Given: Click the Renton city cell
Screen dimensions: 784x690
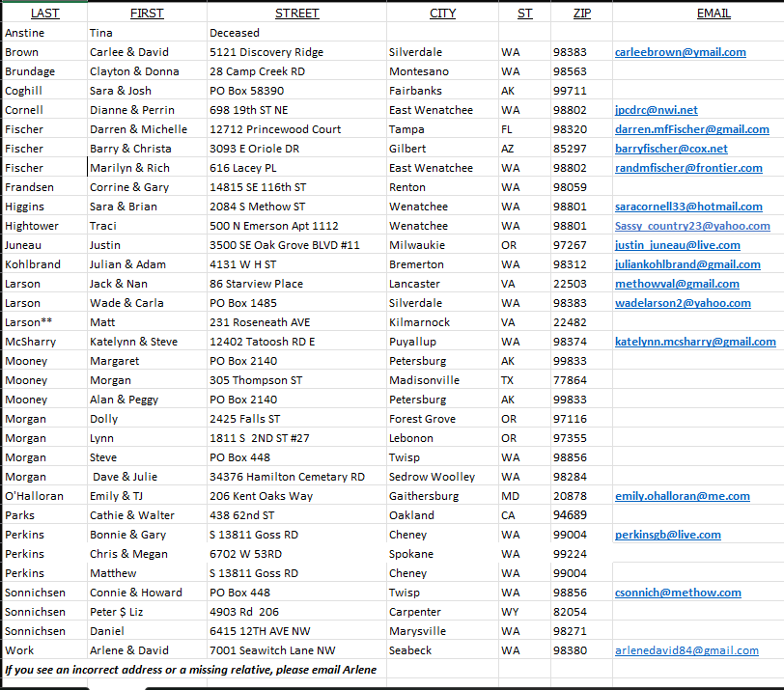Looking at the screenshot, I should pyautogui.click(x=442, y=187).
